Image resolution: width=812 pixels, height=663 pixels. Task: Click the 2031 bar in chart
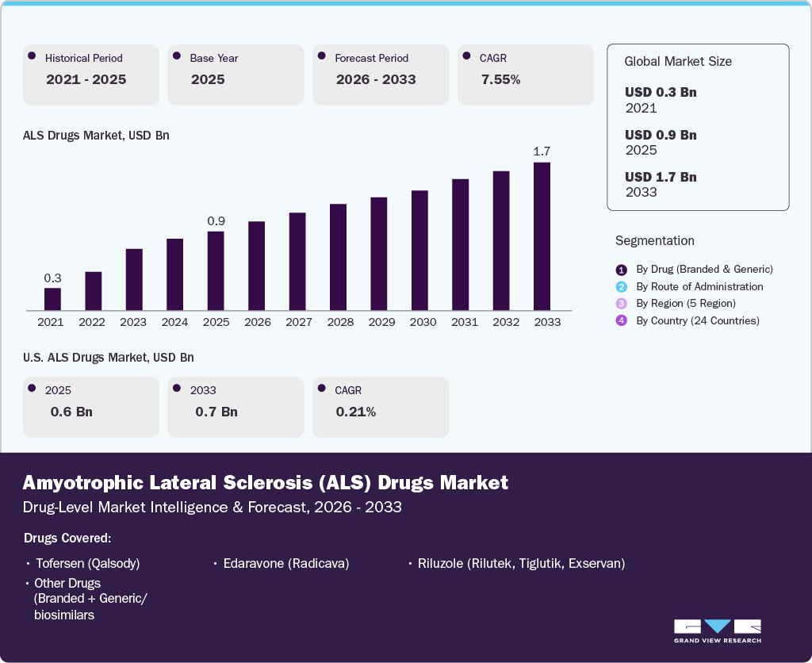461,245
